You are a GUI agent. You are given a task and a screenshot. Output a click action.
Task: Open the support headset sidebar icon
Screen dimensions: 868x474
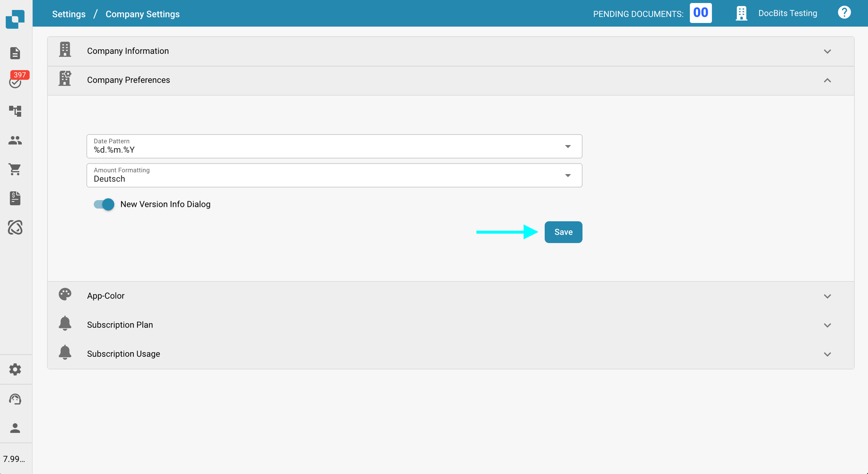[x=15, y=399]
